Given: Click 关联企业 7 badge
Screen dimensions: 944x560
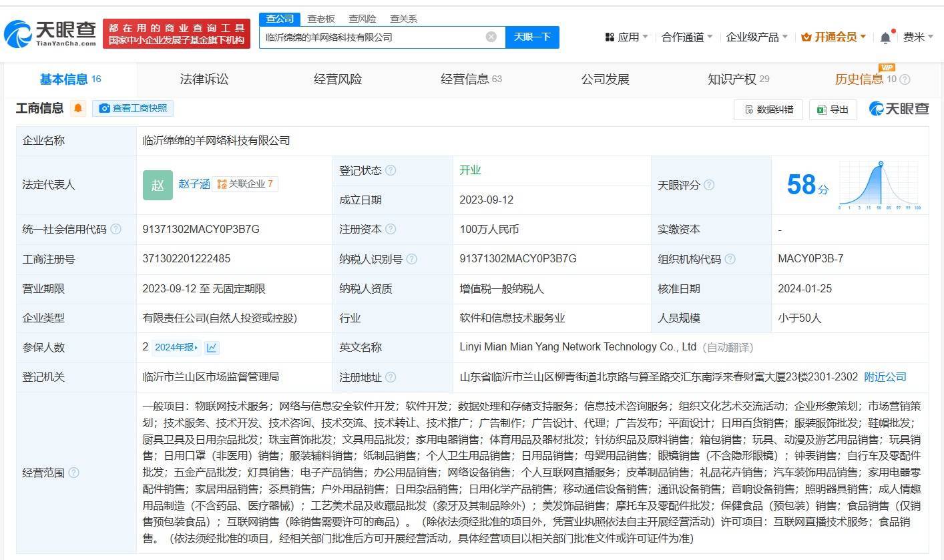Looking at the screenshot, I should point(245,184).
